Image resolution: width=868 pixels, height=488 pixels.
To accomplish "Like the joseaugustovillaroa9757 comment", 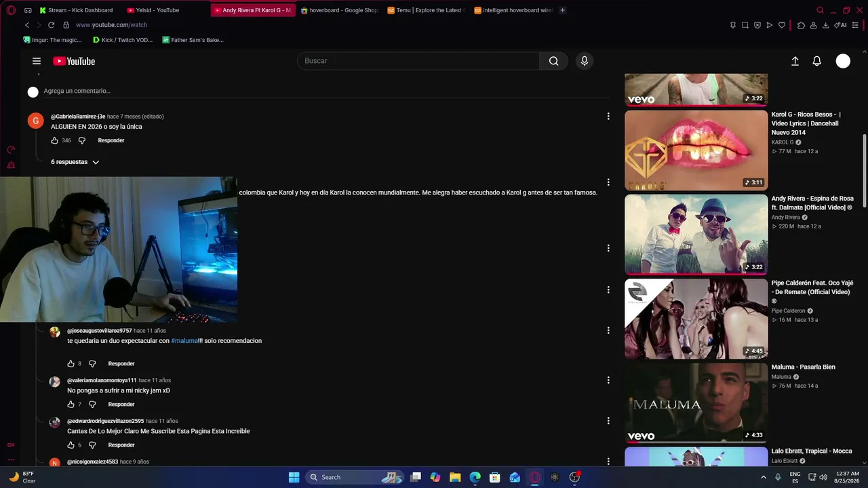I will pos(71,363).
